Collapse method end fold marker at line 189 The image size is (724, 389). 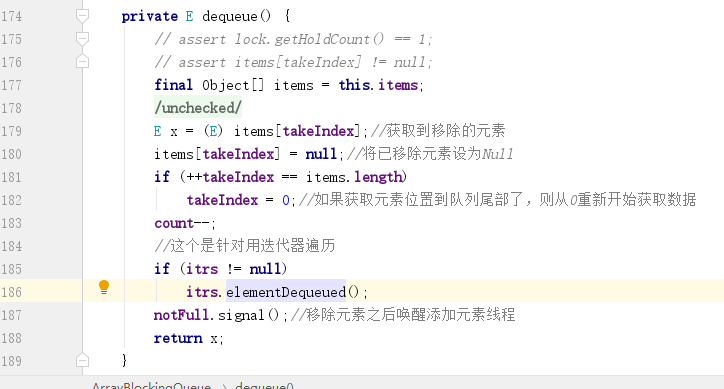[82, 360]
